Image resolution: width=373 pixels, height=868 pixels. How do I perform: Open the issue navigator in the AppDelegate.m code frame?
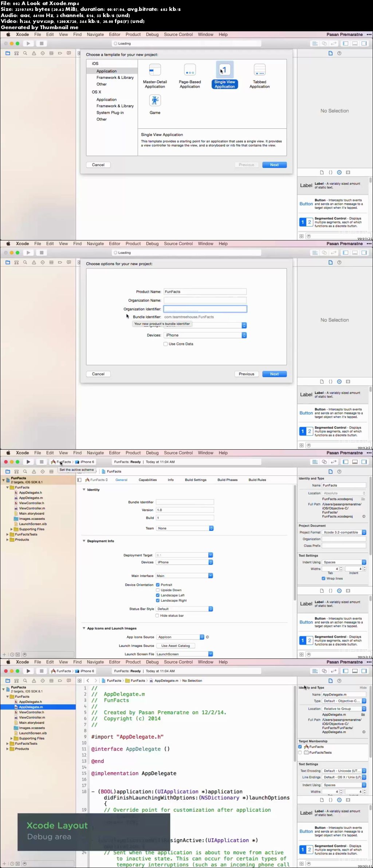click(34, 681)
